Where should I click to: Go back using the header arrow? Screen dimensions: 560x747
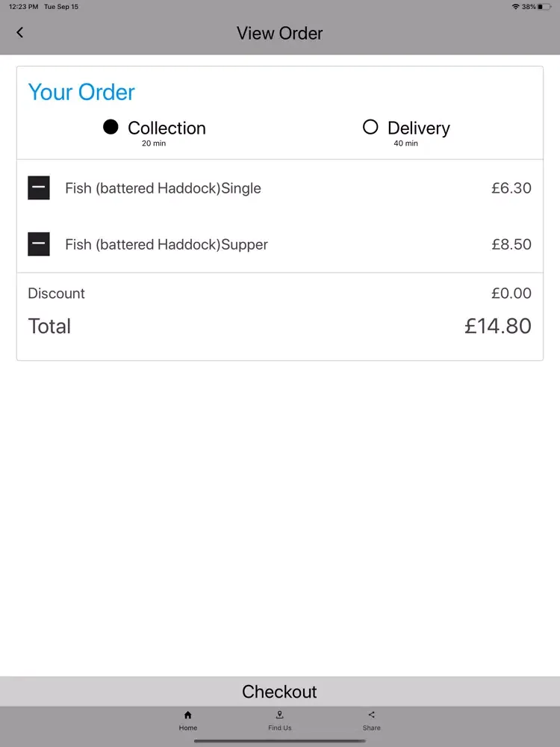click(x=19, y=32)
